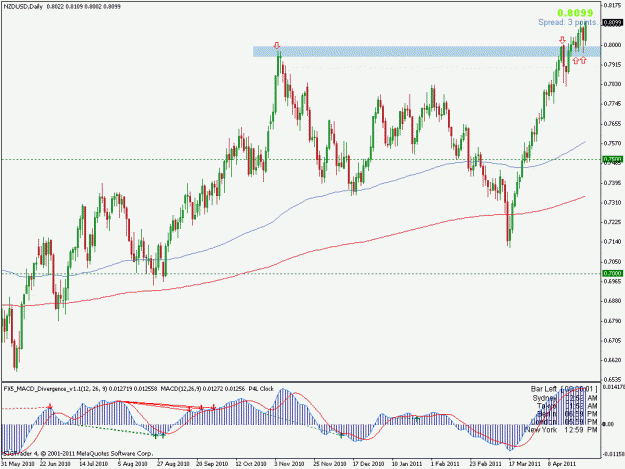The height and width of the screenshot is (469, 625).
Task: Click the OHLC values beside the chart title
Action: [x=83, y=7]
